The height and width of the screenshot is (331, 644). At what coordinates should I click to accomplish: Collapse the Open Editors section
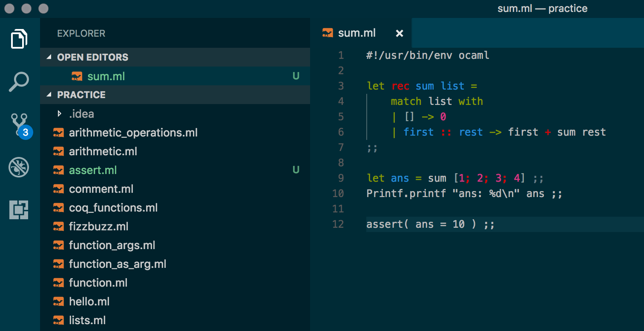point(49,57)
